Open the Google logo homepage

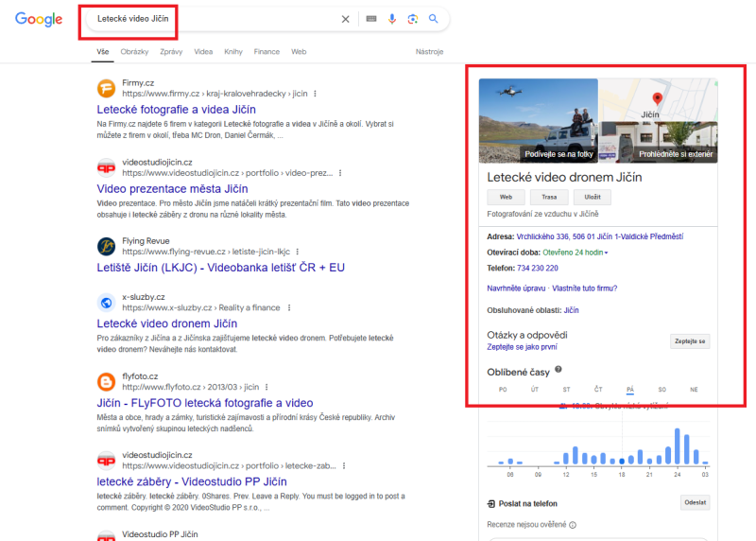tap(39, 19)
